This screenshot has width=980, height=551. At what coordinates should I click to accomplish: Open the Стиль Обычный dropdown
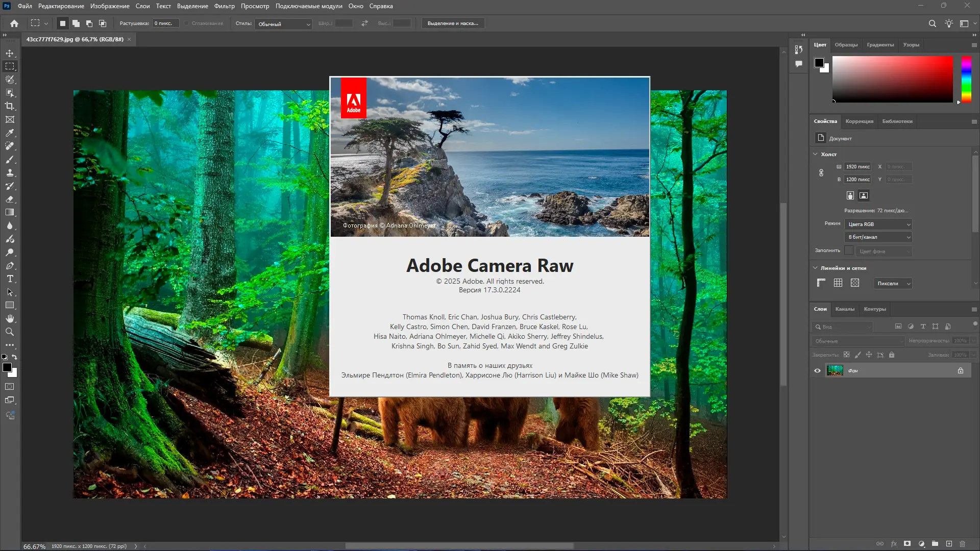click(284, 24)
